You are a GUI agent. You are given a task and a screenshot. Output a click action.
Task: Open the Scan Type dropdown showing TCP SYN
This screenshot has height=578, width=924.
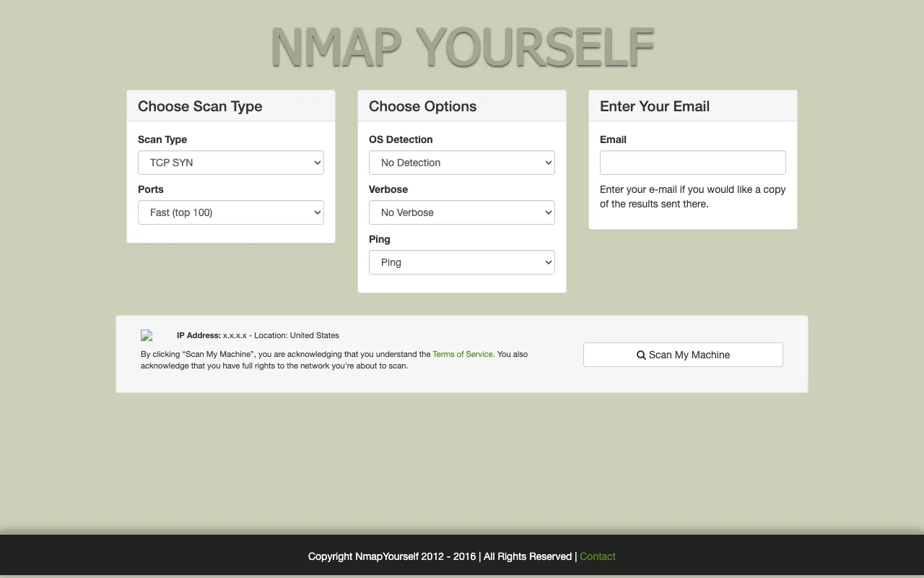(x=231, y=163)
